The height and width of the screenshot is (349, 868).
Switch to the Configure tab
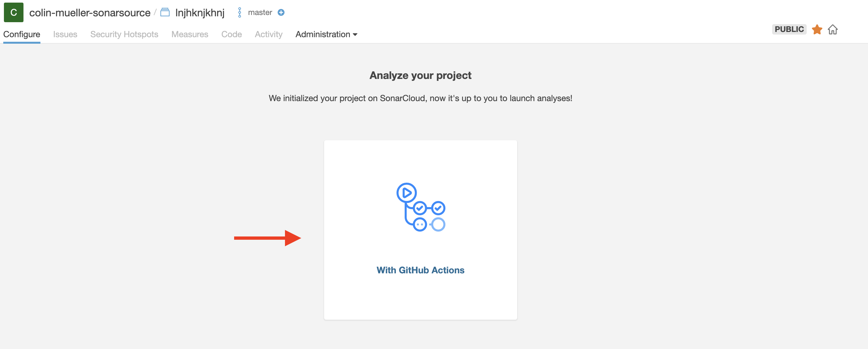(x=22, y=34)
